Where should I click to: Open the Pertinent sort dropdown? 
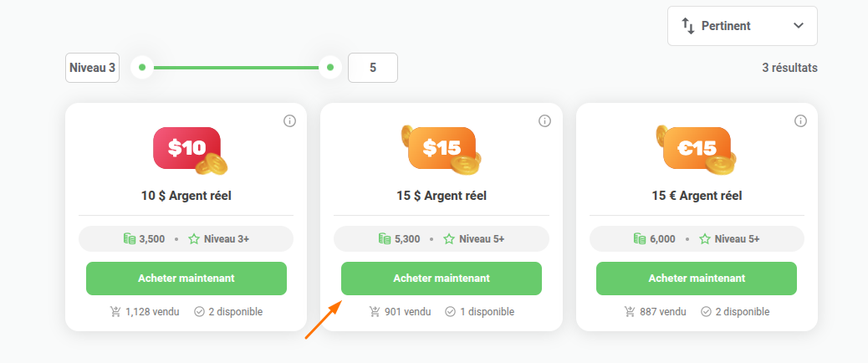tap(743, 26)
